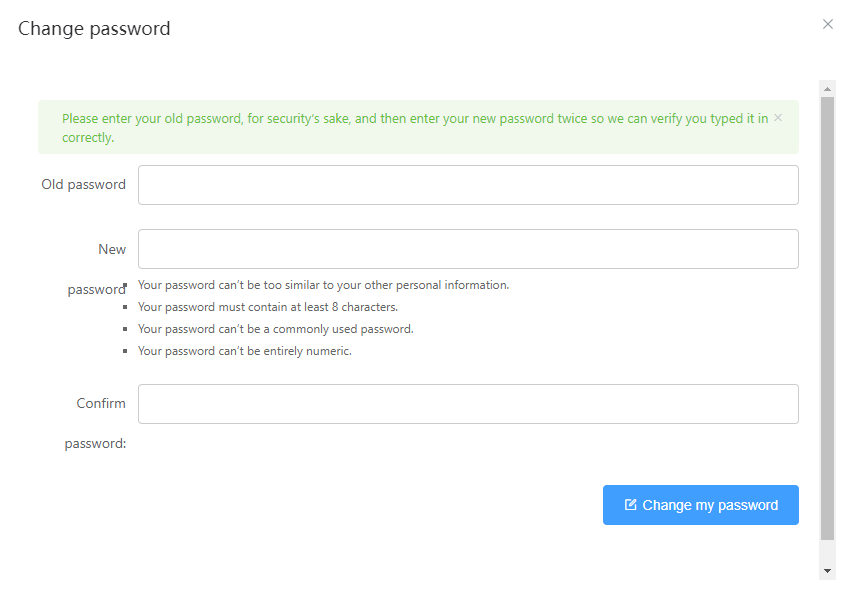The height and width of the screenshot is (592, 852).
Task: Click inside the Old password field
Action: tap(468, 184)
